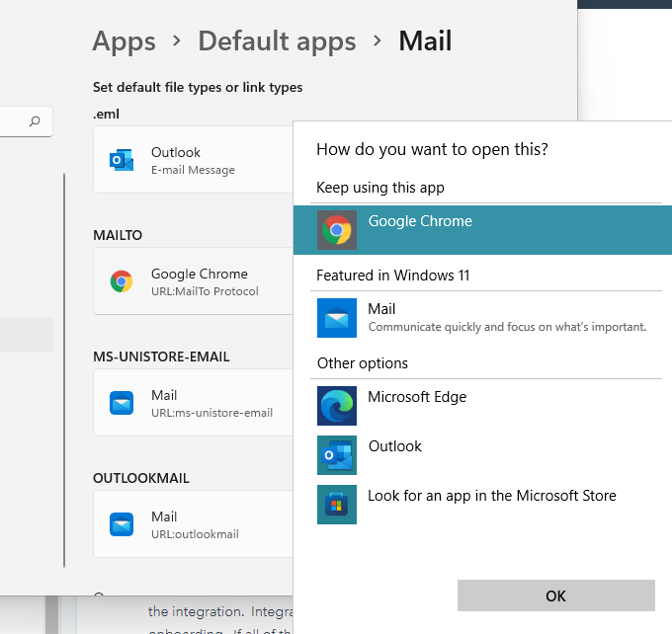Click the Google Chrome icon in the dialog
The height and width of the screenshot is (634, 672).
tap(336, 230)
